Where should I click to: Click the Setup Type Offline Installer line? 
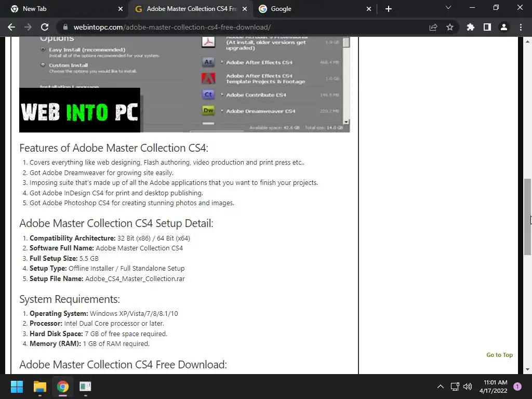[x=107, y=269]
